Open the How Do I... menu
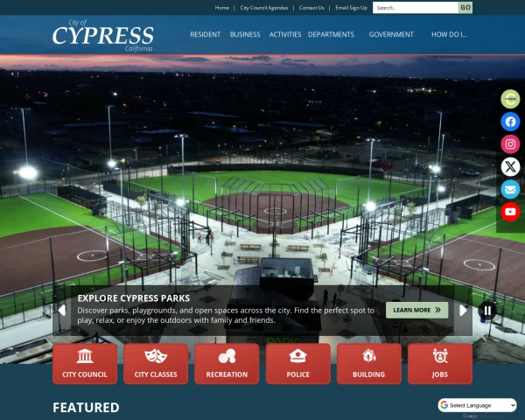Image resolution: width=525 pixels, height=420 pixels. click(x=449, y=34)
